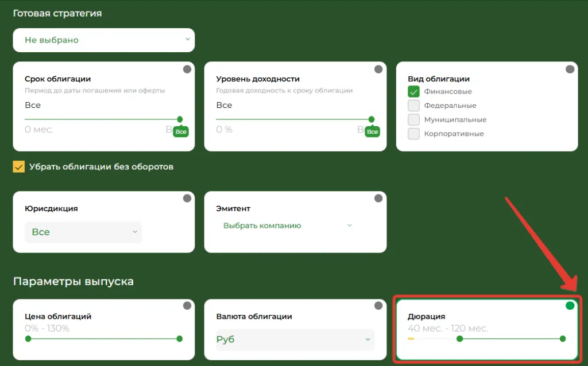This screenshot has width=588, height=366.
Task: Click the Срок облигации card title
Action: coord(58,79)
